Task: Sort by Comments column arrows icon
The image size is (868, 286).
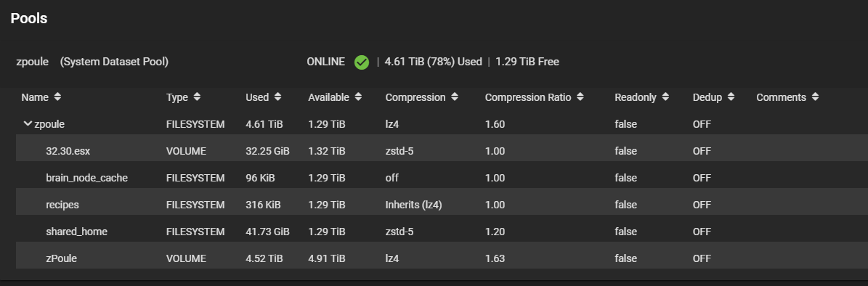Action: point(816,97)
